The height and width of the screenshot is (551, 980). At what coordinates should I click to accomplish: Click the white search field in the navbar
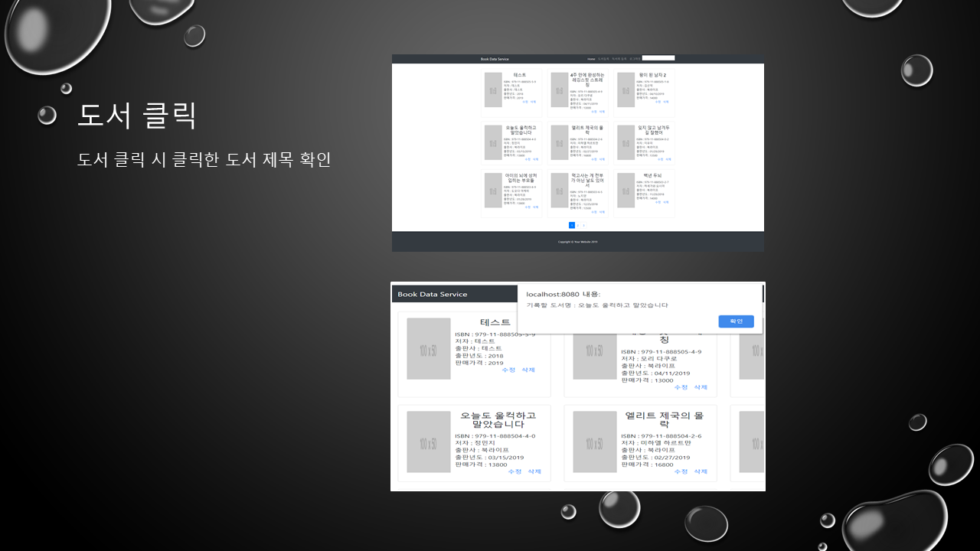pos(658,58)
